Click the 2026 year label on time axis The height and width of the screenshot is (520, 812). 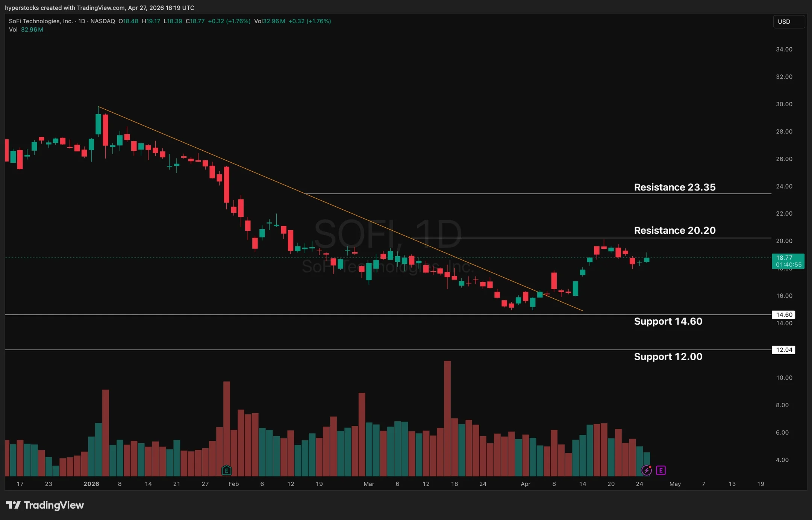[x=91, y=484]
